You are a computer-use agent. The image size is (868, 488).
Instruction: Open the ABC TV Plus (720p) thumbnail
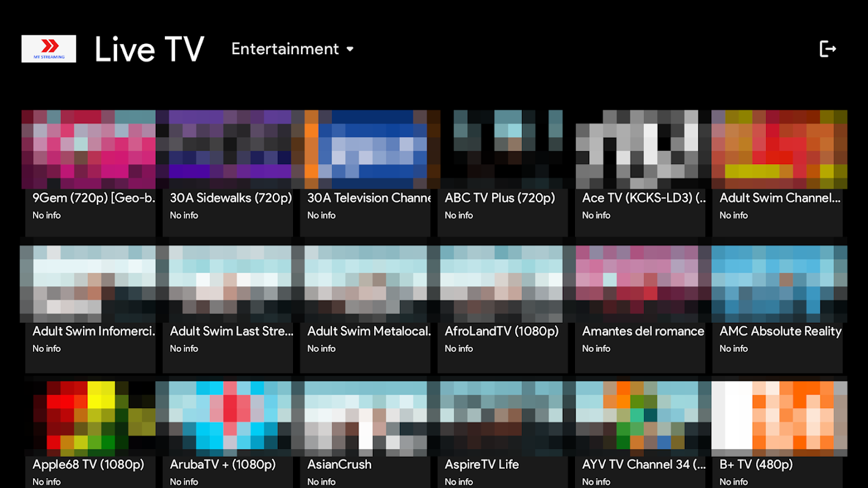pos(502,149)
